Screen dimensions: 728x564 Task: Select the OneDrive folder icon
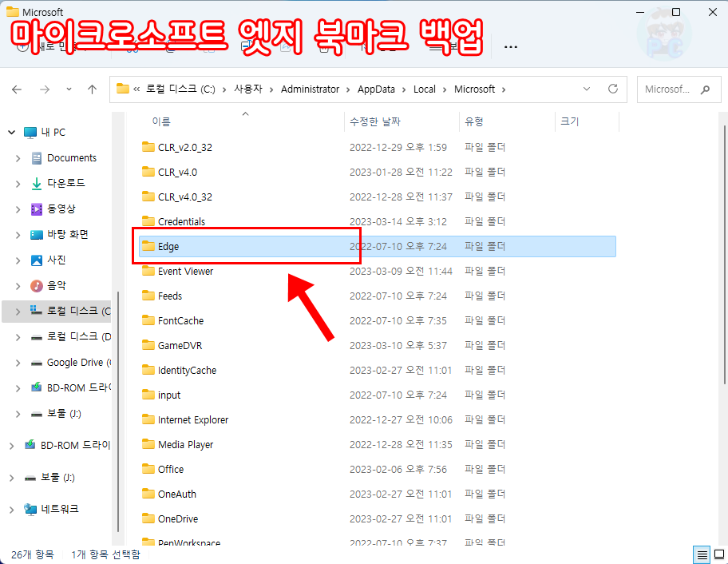click(148, 518)
